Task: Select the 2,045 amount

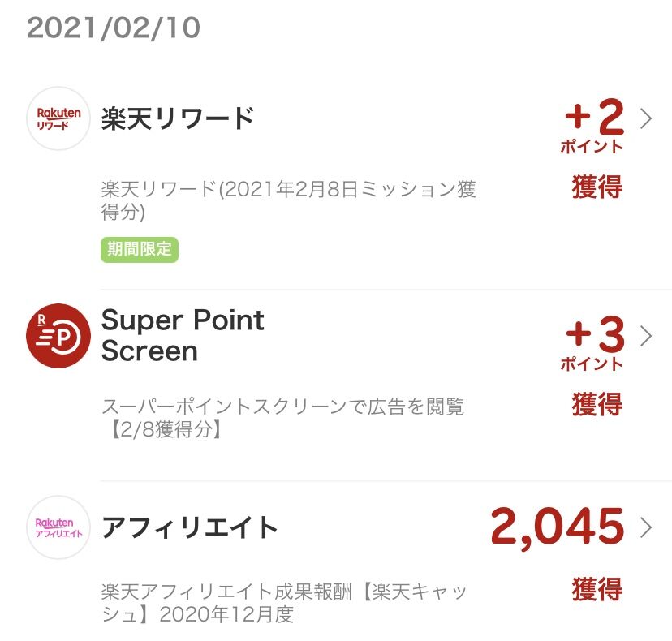Action: (x=557, y=528)
